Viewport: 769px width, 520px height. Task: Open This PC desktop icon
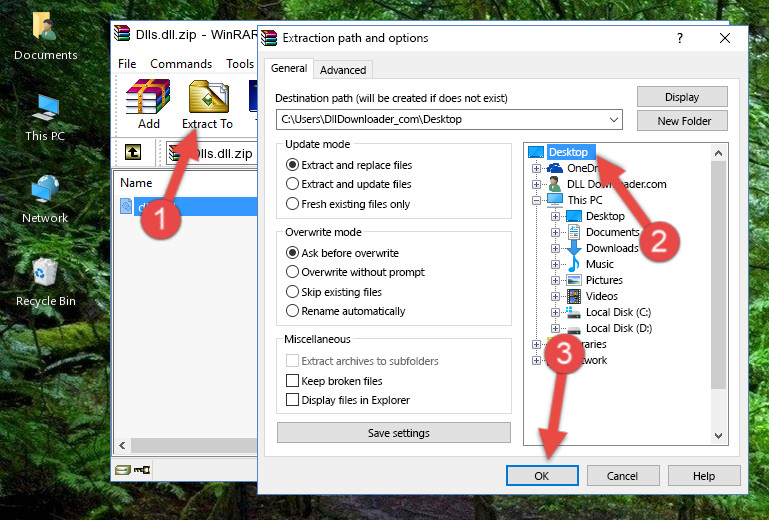45,118
